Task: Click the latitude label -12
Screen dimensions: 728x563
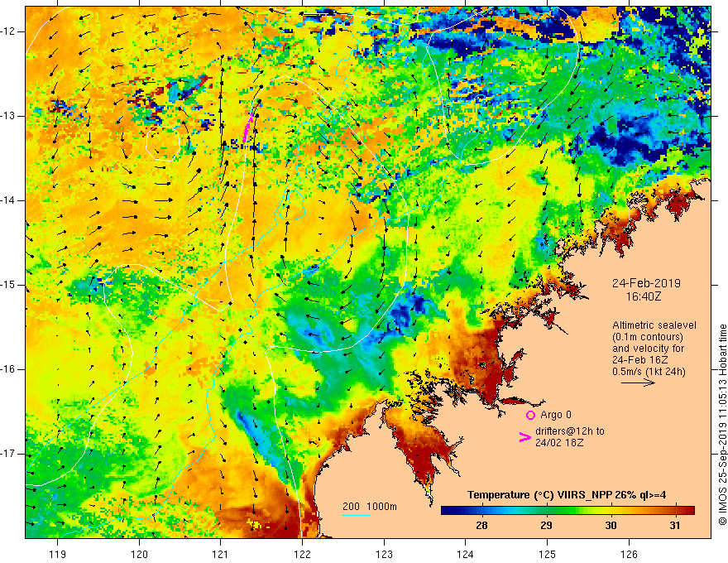Action: tap(8, 31)
